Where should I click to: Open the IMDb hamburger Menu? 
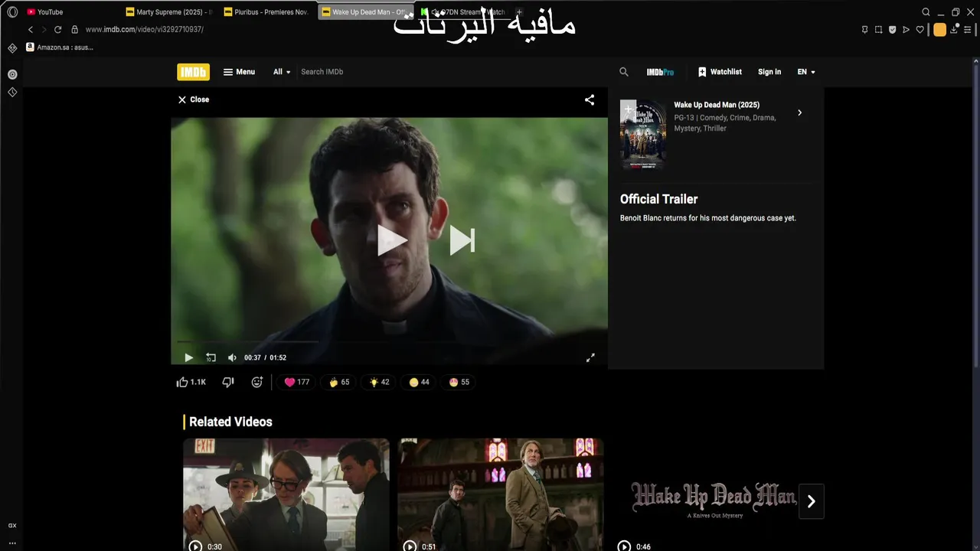pyautogui.click(x=239, y=72)
